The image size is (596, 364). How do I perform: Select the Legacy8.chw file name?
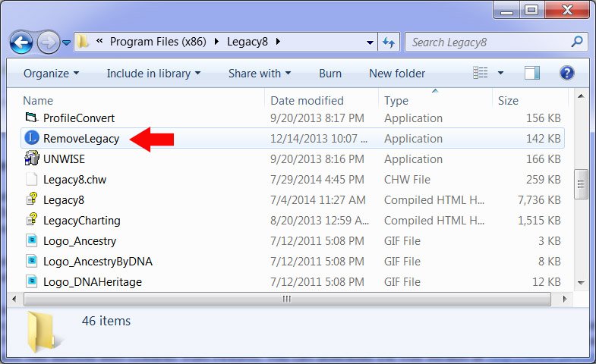click(75, 180)
